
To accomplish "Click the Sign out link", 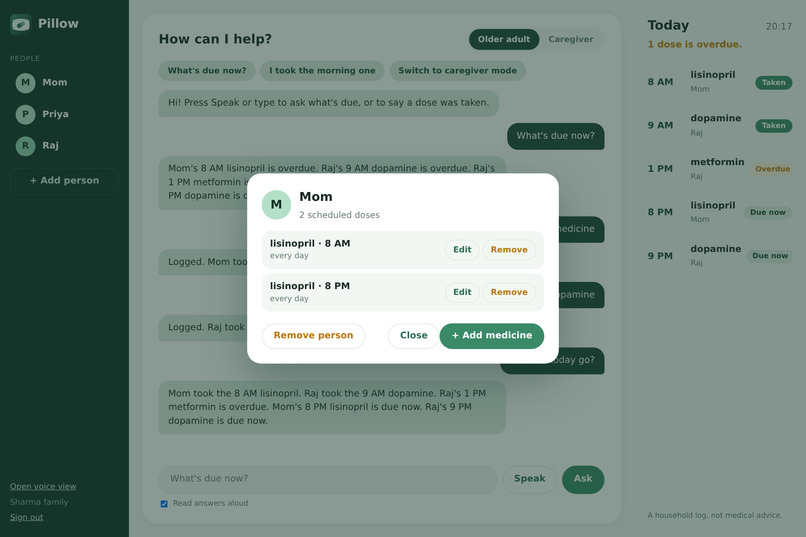I will [x=27, y=517].
